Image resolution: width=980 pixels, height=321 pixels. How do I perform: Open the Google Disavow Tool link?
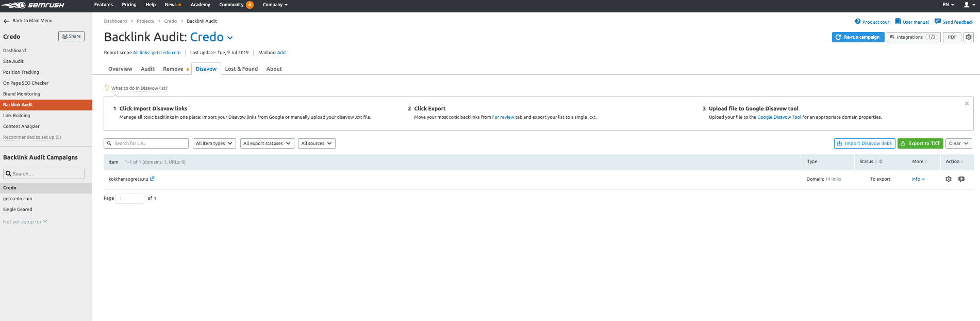[779, 117]
